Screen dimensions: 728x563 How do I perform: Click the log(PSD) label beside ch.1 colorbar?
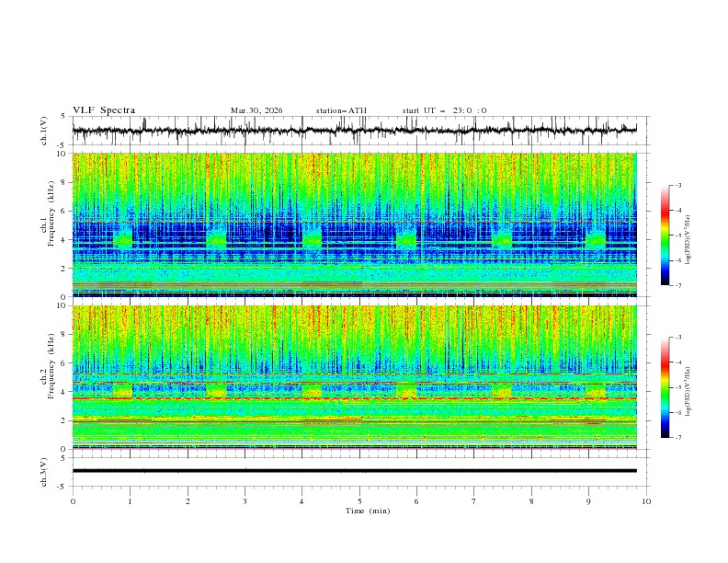[688, 240]
